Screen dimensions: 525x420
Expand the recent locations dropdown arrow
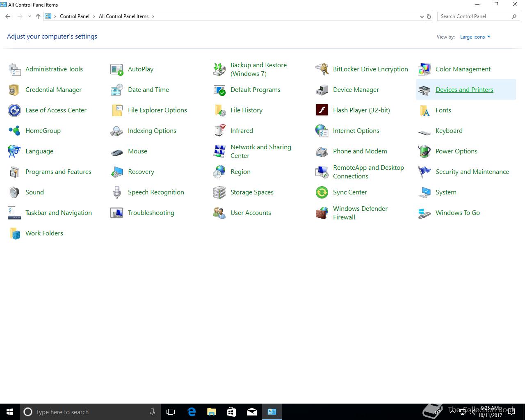(30, 16)
